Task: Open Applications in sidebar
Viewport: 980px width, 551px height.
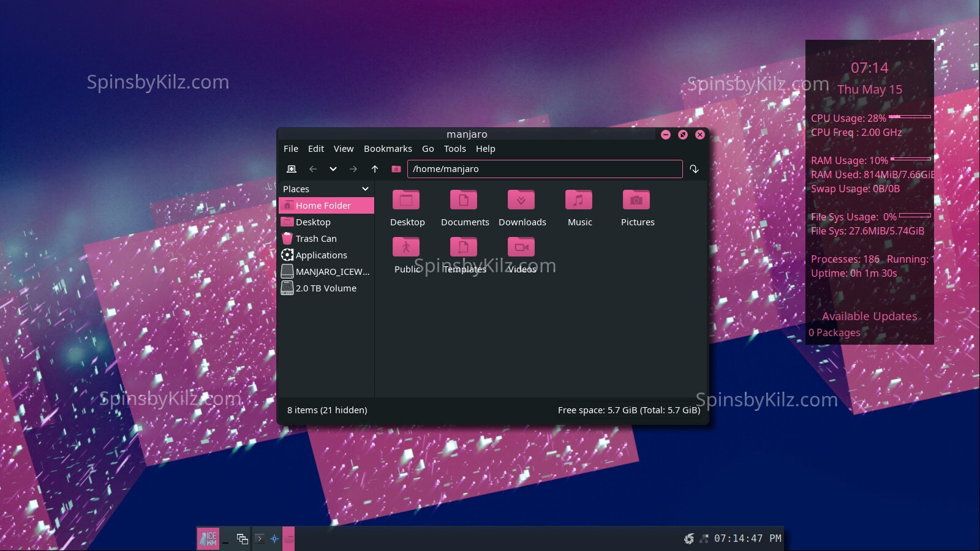Action: coord(326,255)
